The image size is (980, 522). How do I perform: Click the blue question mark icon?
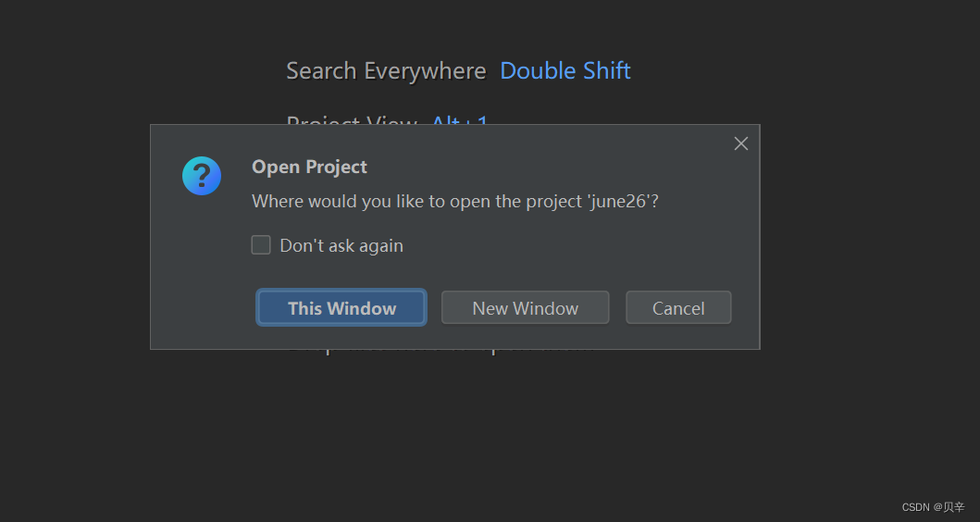(201, 176)
